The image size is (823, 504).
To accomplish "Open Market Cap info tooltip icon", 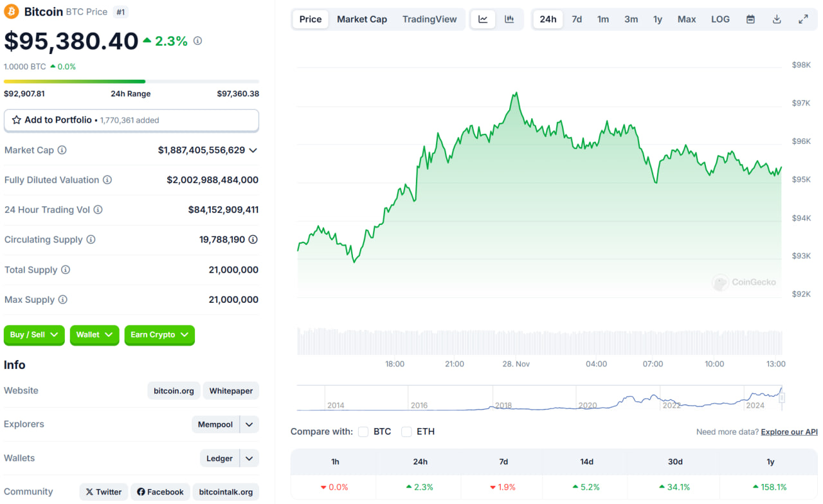I will tap(62, 150).
